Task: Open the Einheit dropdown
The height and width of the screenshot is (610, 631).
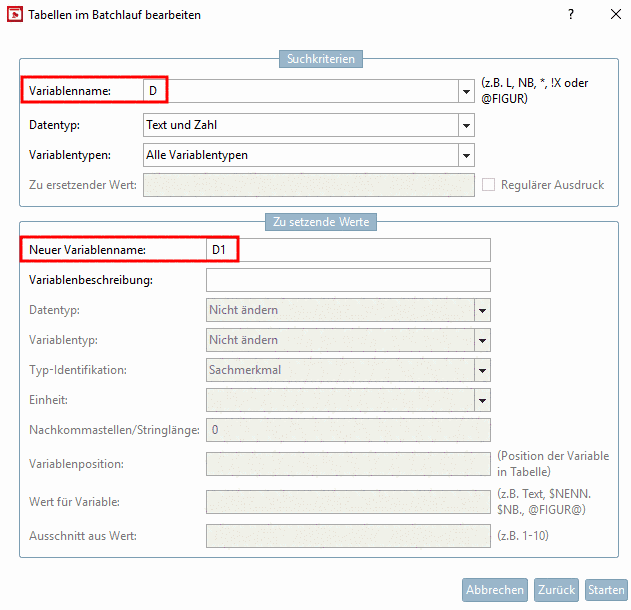Action: pos(482,400)
